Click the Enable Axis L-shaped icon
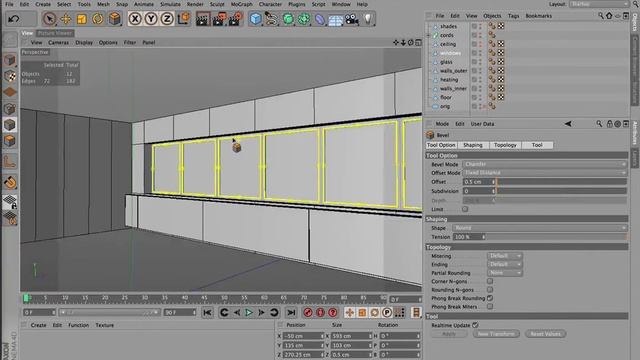Screen dimensions: 640x360 point(10,162)
